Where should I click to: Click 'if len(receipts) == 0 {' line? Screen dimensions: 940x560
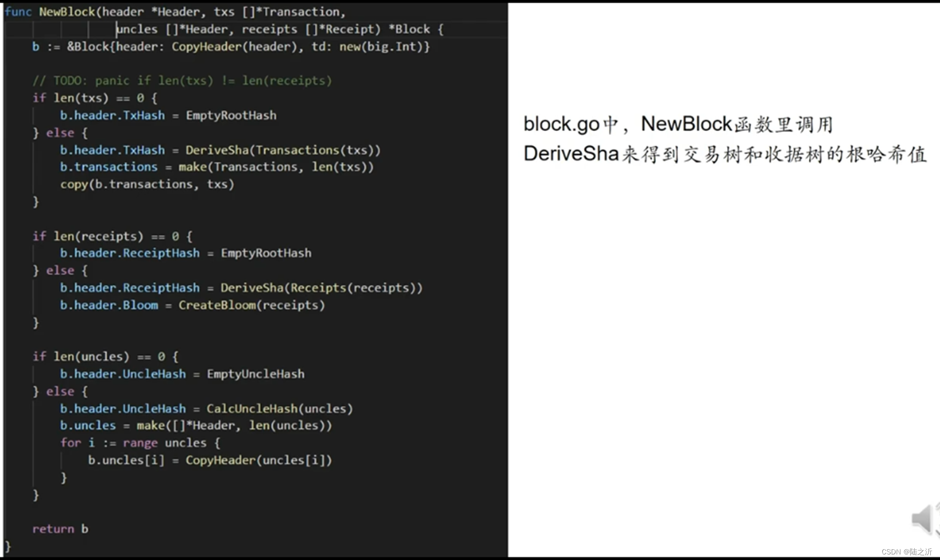[x=112, y=236]
